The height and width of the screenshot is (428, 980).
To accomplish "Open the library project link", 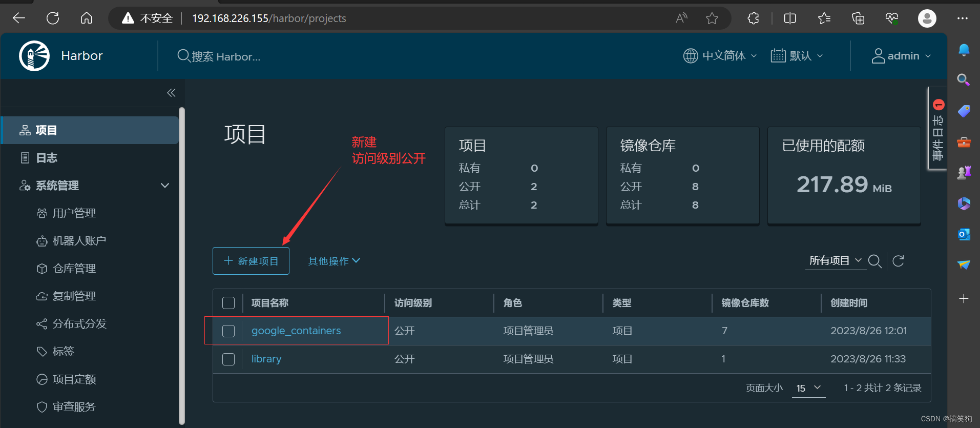I will [266, 359].
